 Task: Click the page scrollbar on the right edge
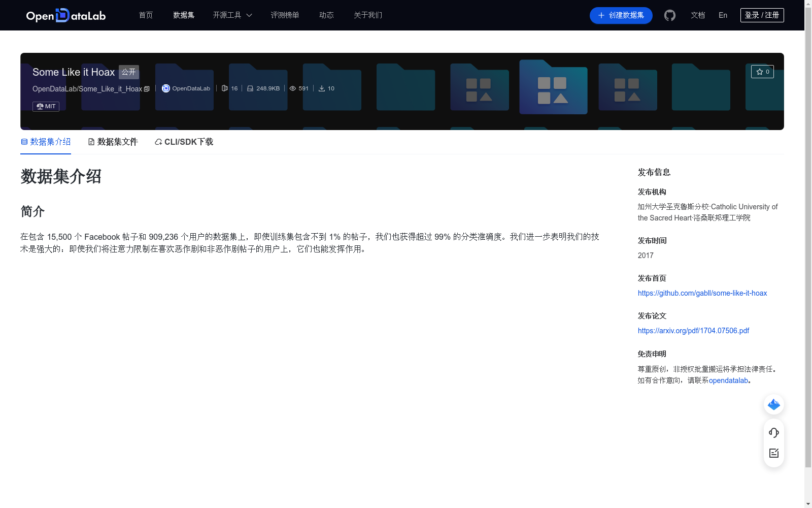point(808,254)
